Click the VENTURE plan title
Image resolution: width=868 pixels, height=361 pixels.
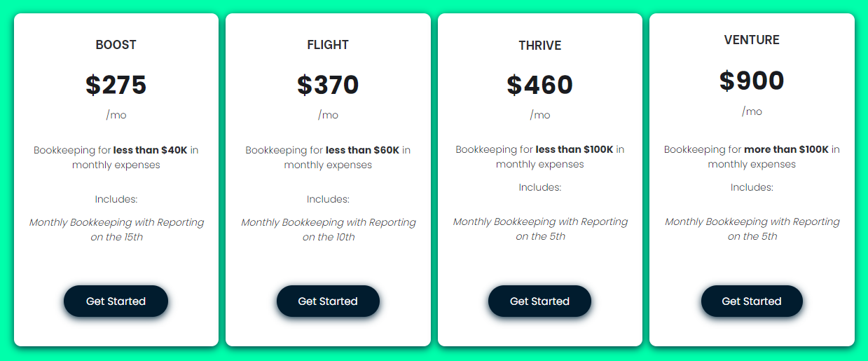752,40
